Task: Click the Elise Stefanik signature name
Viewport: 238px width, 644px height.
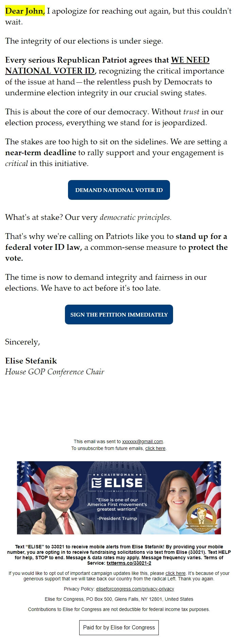Action: 31,361
